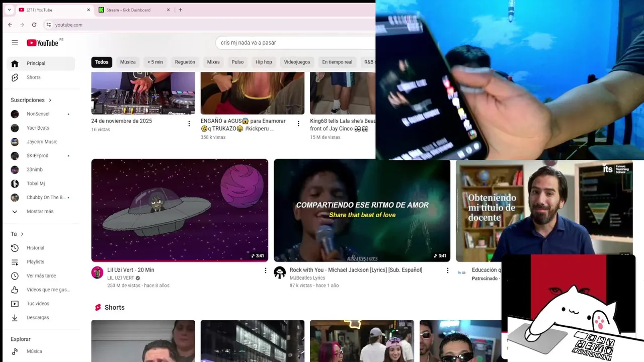Open the YouTube hamburger guide menu
Image resolution: width=644 pixels, height=362 pixels.
pyautogui.click(x=15, y=43)
